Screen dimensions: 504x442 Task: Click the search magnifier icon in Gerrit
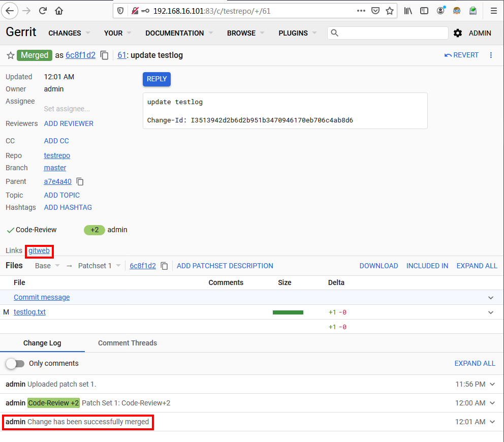[x=335, y=33]
